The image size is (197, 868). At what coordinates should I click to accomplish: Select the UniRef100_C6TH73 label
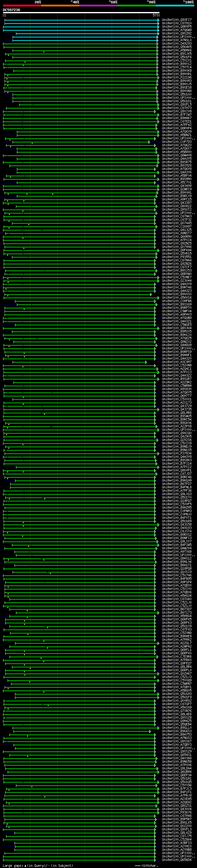(x=177, y=108)
